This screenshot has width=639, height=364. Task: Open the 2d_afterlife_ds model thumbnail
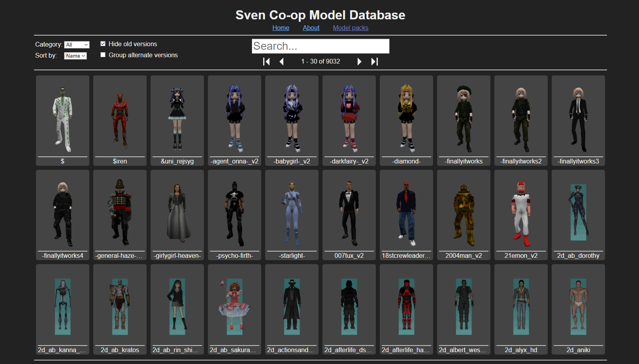click(x=349, y=310)
